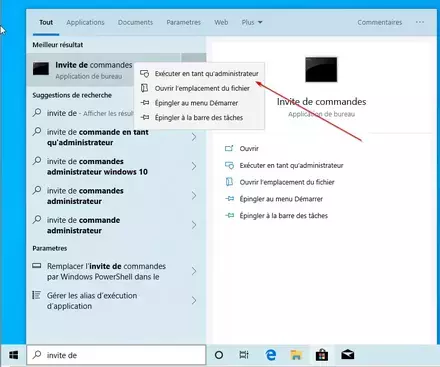Launch Microsoft Edge from the taskbar
Screen dimensions: 440x367
[x=271, y=355]
